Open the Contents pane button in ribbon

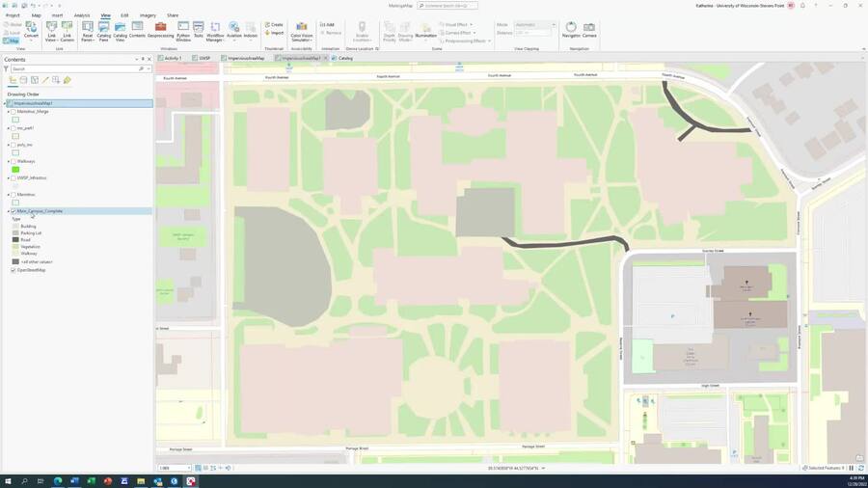(x=137, y=31)
